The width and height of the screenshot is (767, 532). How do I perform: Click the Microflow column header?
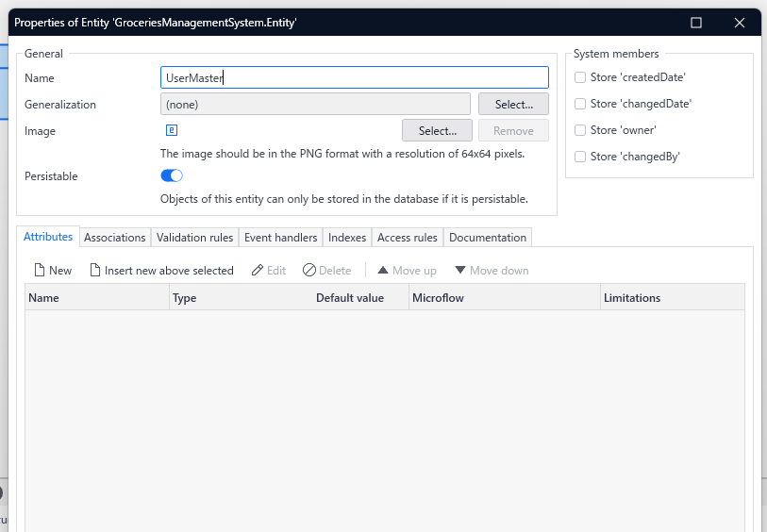point(505,298)
